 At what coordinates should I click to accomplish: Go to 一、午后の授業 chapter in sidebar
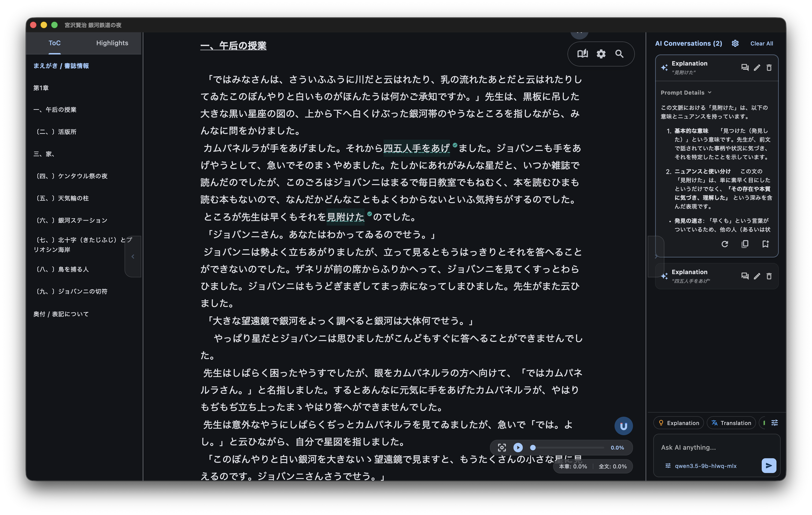[x=55, y=110]
